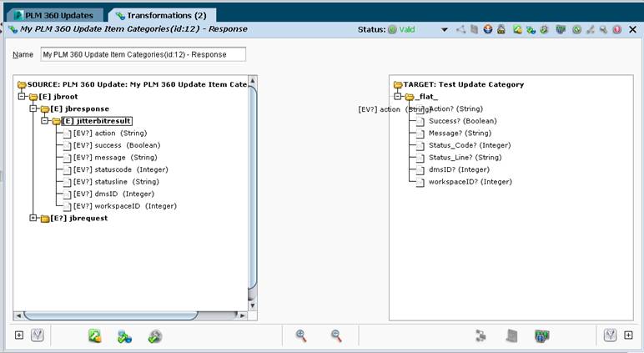Collapse the [E] jbroot node
644x353 pixels.
(x=22, y=96)
